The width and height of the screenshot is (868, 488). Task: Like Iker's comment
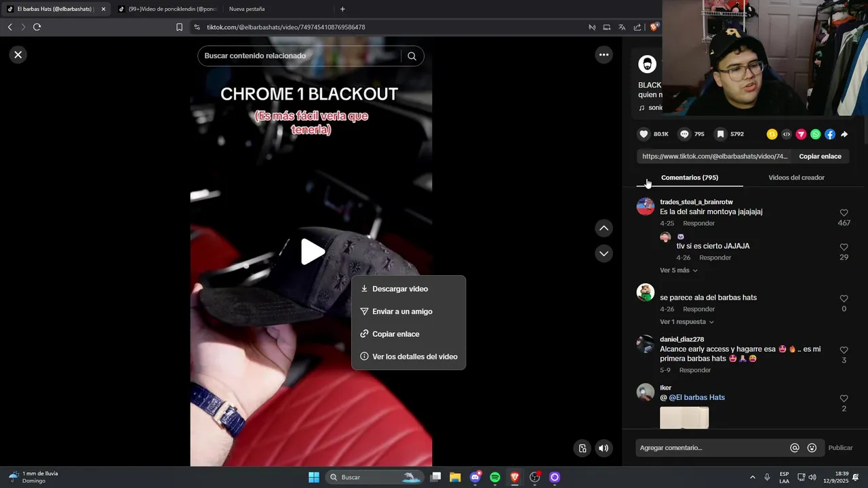844,399
